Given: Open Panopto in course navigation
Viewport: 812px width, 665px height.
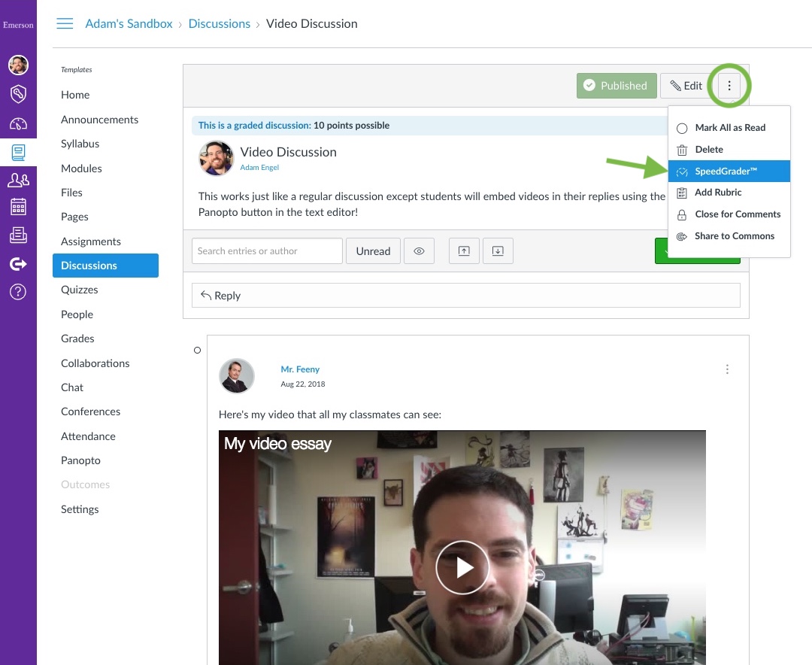Looking at the screenshot, I should pos(80,460).
